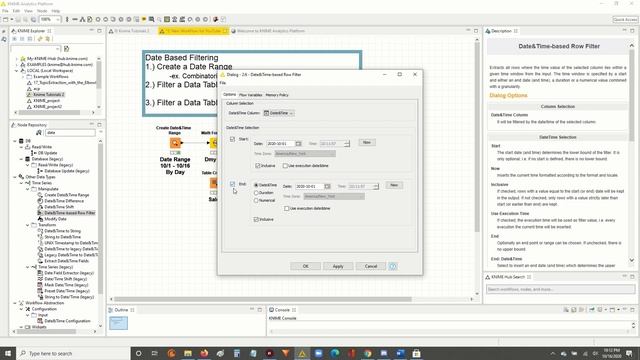This screenshot has height=360, width=640.
Task: Select Date&Time Difference node in repository
Action: pos(64,201)
